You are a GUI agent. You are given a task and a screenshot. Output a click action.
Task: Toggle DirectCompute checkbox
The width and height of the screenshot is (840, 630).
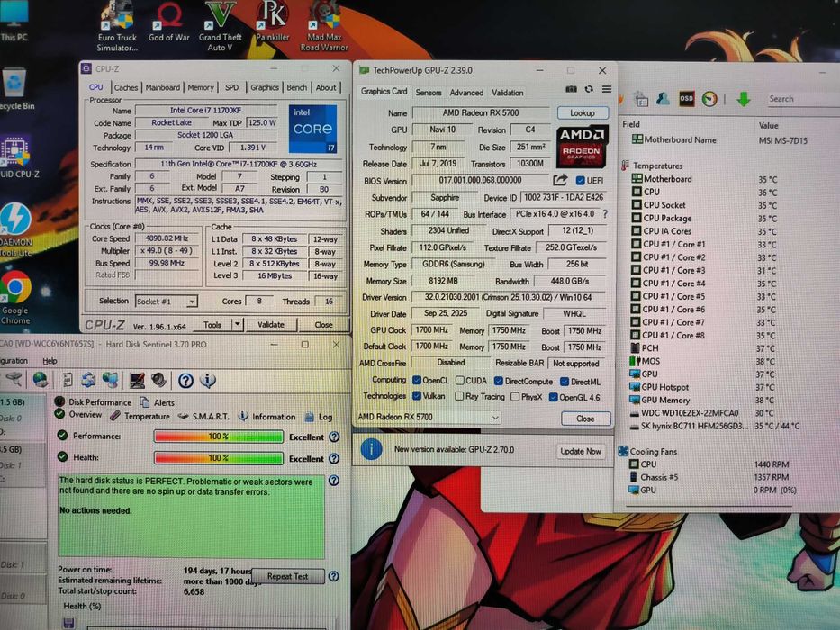[x=498, y=381]
